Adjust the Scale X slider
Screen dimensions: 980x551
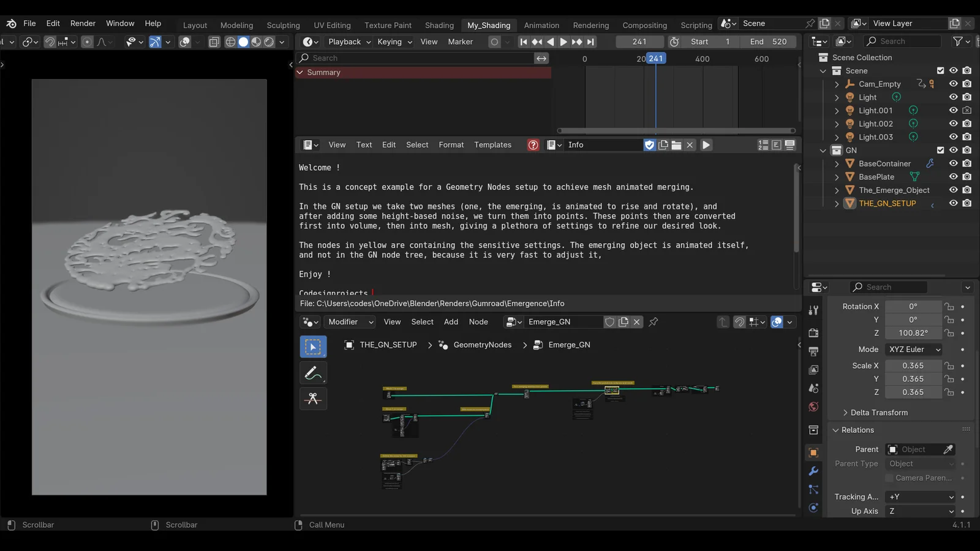tap(913, 365)
